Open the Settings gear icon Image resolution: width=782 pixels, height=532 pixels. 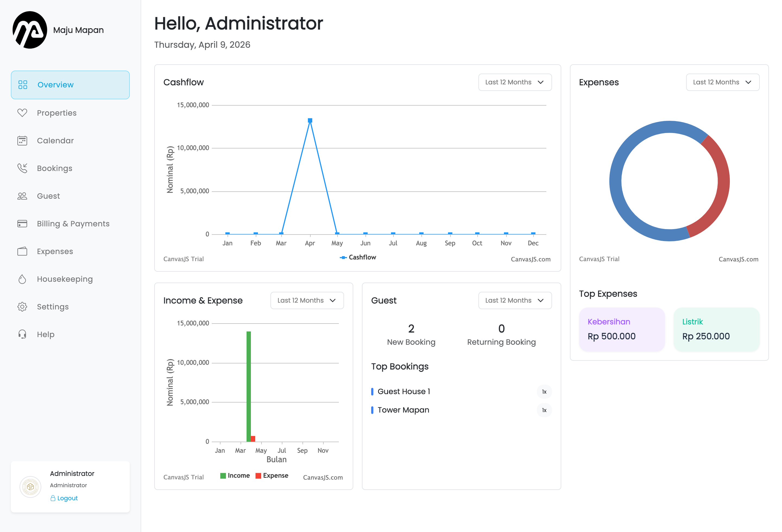click(x=22, y=307)
